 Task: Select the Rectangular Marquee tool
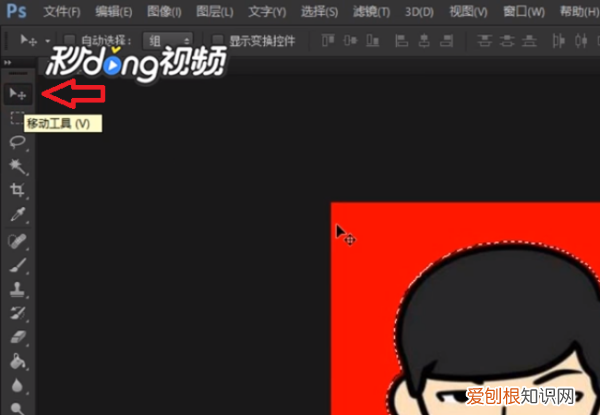coord(17,118)
